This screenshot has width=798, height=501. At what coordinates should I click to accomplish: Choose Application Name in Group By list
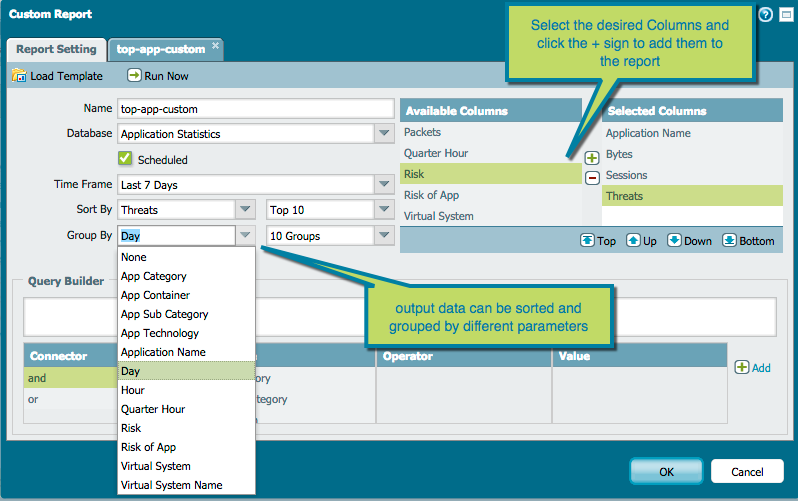click(186, 352)
